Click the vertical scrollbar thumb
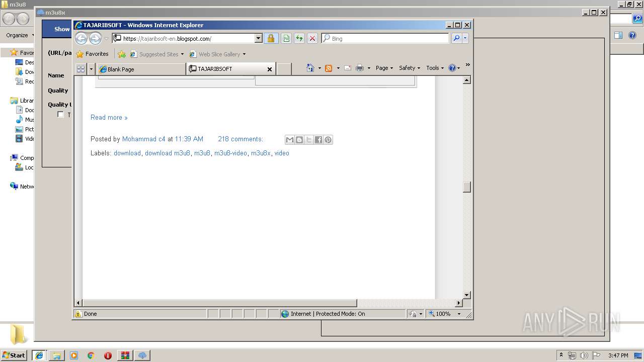 pos(467,187)
